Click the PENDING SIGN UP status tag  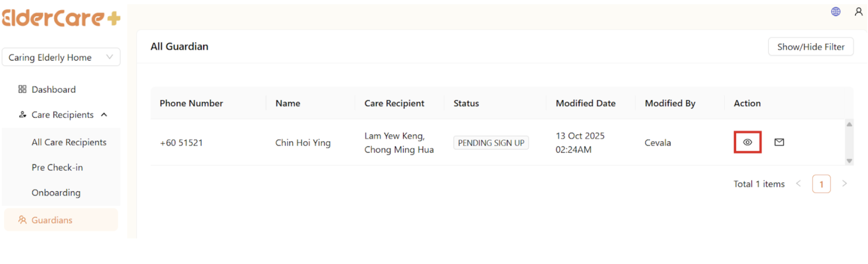(x=491, y=143)
